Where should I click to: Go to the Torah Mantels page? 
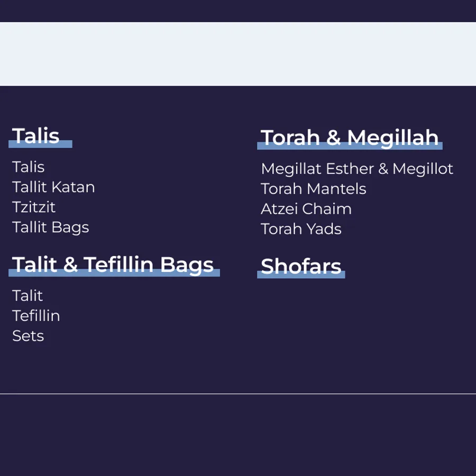[314, 189]
